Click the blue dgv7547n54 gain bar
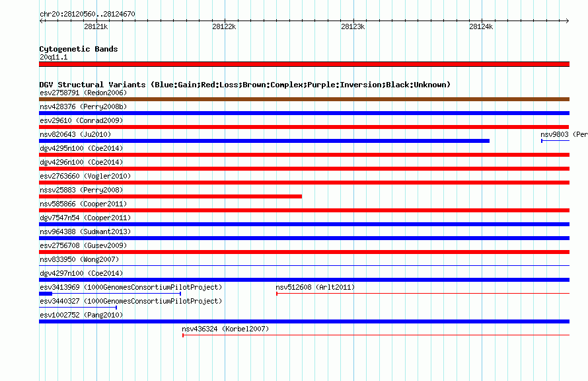This screenshot has height=381, width=588. point(304,224)
